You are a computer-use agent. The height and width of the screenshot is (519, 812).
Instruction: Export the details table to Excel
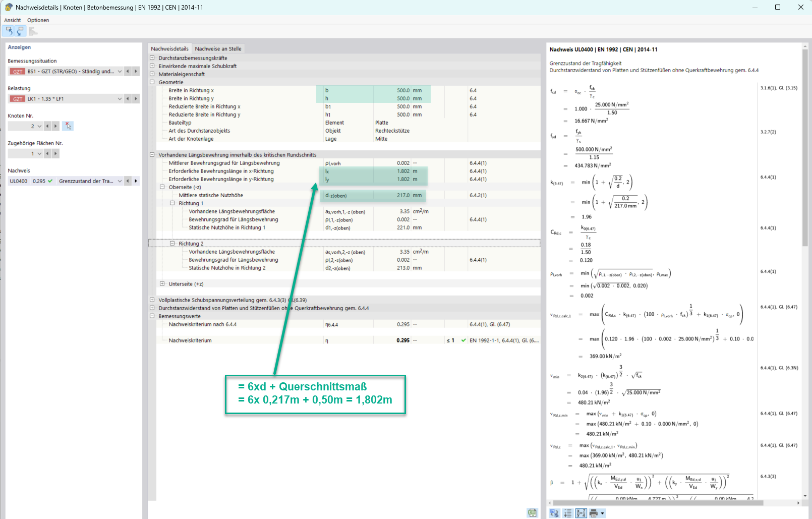point(532,512)
